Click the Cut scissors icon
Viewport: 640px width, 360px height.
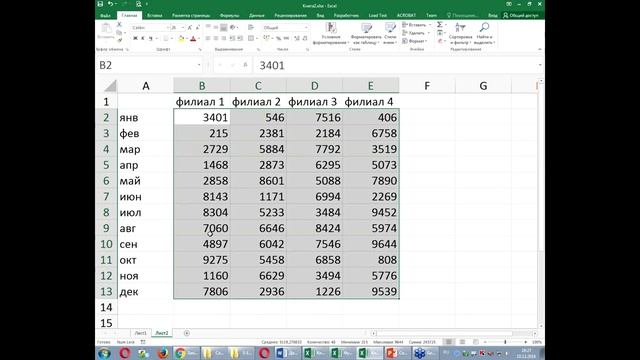tap(120, 25)
